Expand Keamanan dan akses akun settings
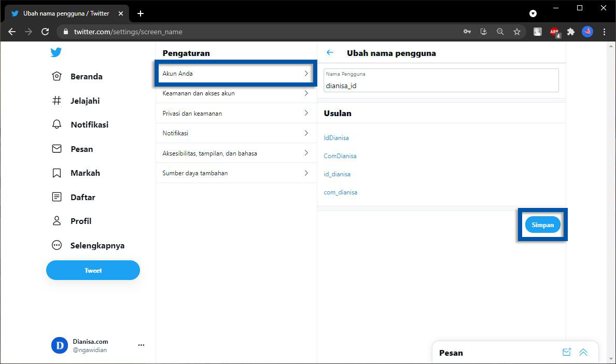Image resolution: width=616 pixels, height=364 pixels. pyautogui.click(x=236, y=93)
